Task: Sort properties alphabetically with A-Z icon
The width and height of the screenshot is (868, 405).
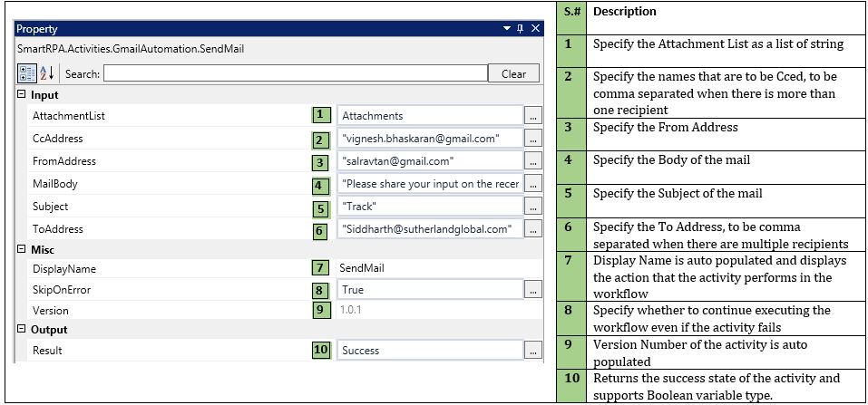Action: coord(48,73)
